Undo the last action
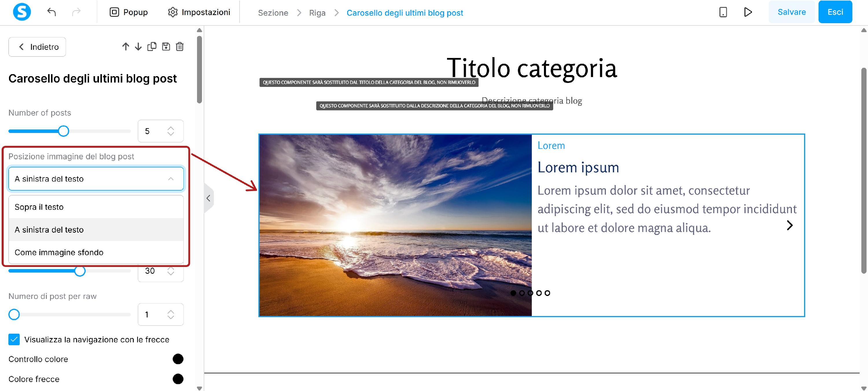This screenshot has height=391, width=868. (52, 12)
